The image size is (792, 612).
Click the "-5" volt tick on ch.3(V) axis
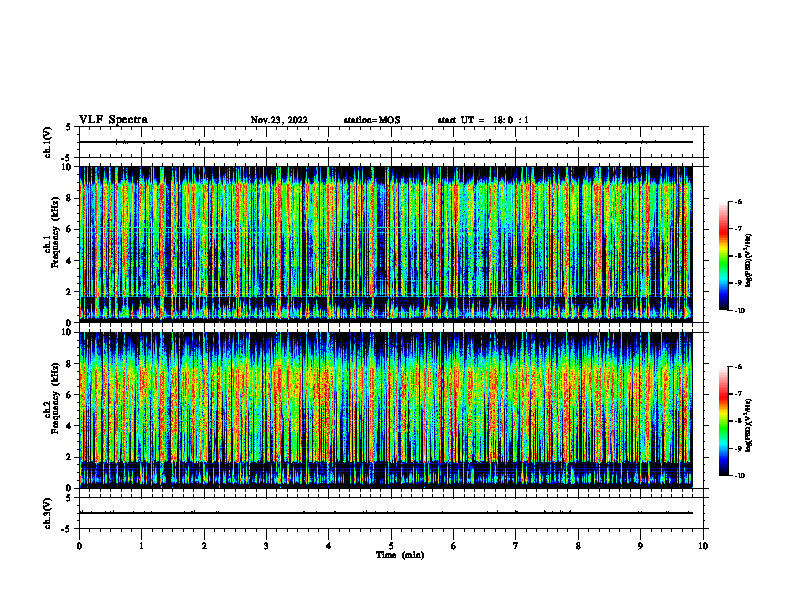(68, 529)
